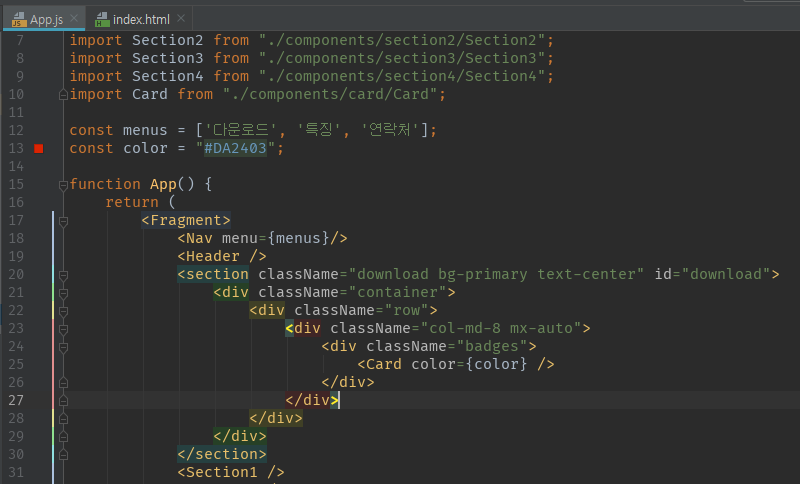Image resolution: width=800 pixels, height=484 pixels.
Task: Click the return keyword on line 16
Action: [132, 202]
